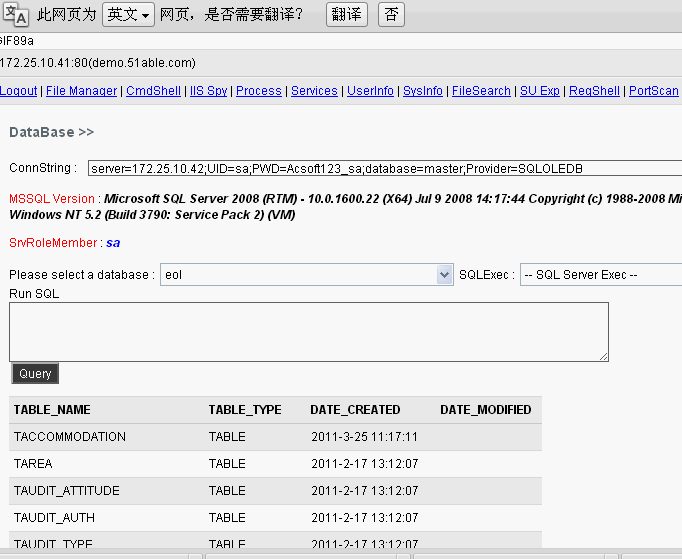The image size is (682, 559).
Task: Click the TAREA row created date
Action: [x=364, y=464]
